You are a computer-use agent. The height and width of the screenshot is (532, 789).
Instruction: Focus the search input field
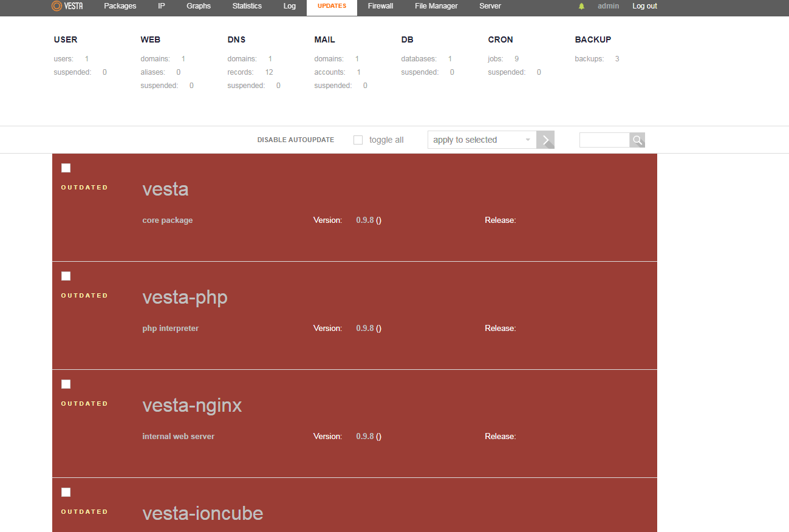pos(604,140)
